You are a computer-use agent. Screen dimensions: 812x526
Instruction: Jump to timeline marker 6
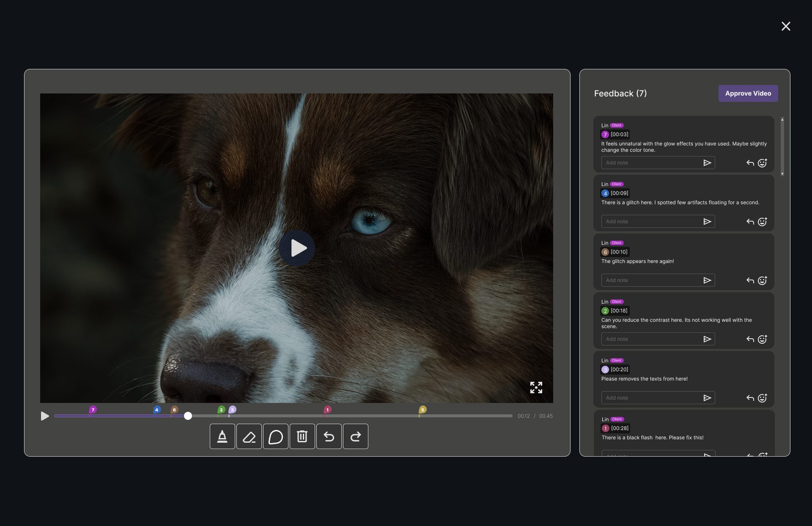[x=174, y=410]
